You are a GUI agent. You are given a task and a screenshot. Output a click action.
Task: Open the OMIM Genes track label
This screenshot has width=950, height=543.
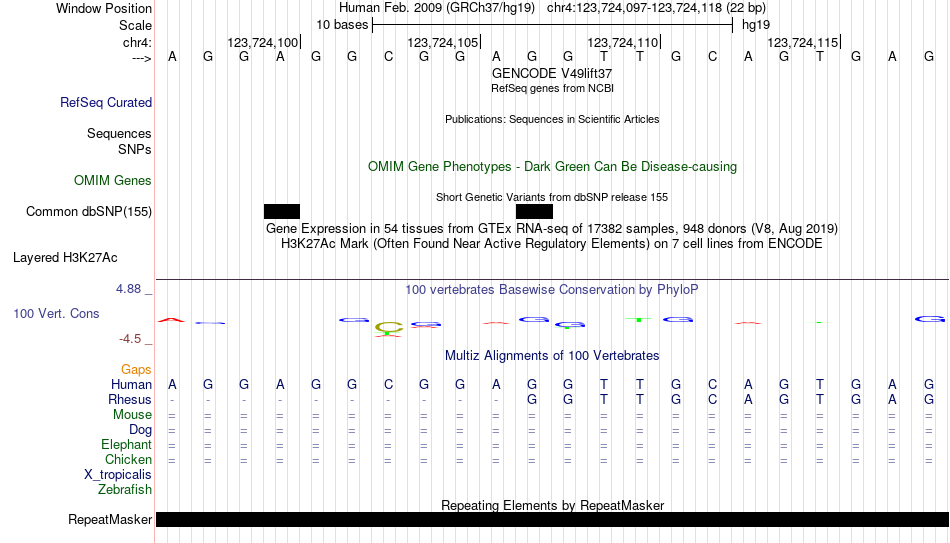coord(113,181)
